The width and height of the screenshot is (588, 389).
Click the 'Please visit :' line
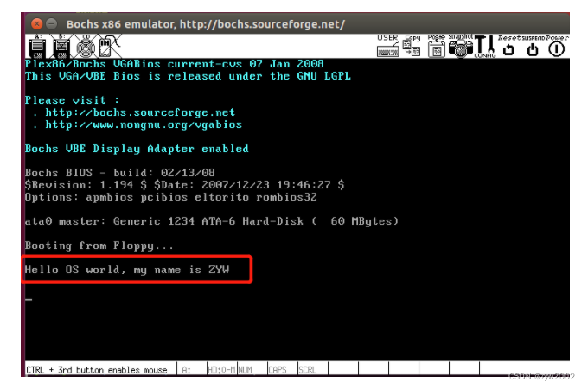click(x=72, y=100)
